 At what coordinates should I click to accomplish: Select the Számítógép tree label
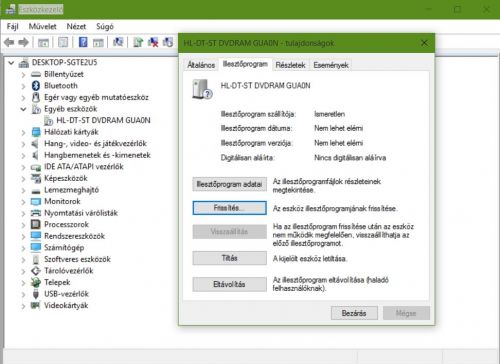coord(64,248)
